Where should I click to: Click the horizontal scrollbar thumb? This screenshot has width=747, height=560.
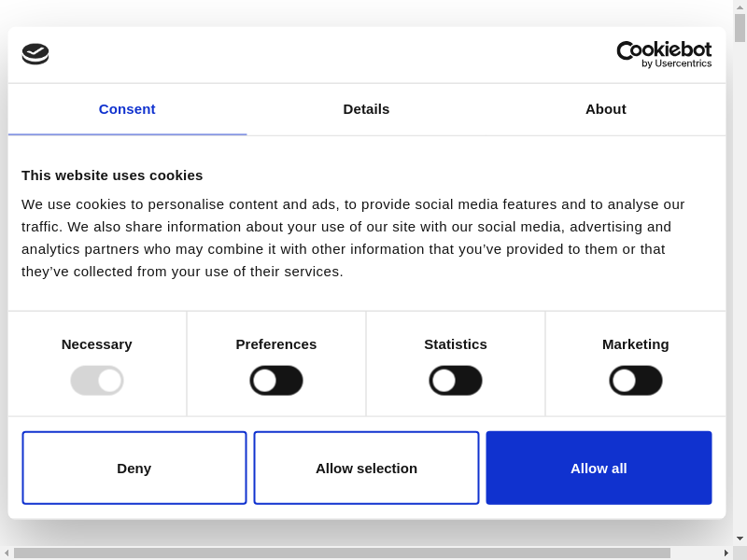342,553
